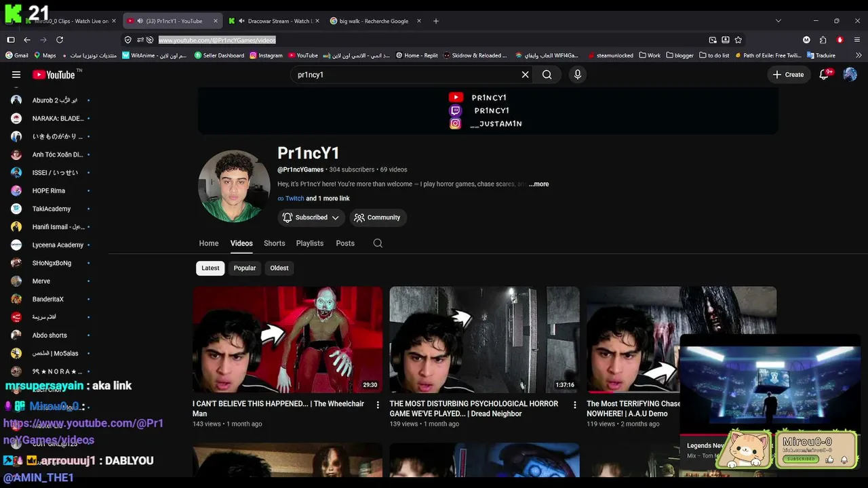Open more options for The Wheelchair Man video
Viewport: 868px width, 488px height.
pos(378,405)
